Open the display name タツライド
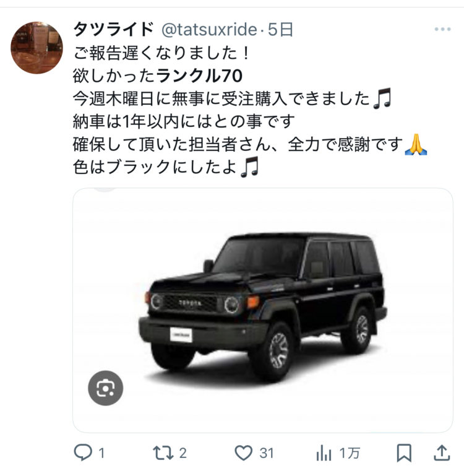This screenshot has height=476, width=464. tap(114, 30)
